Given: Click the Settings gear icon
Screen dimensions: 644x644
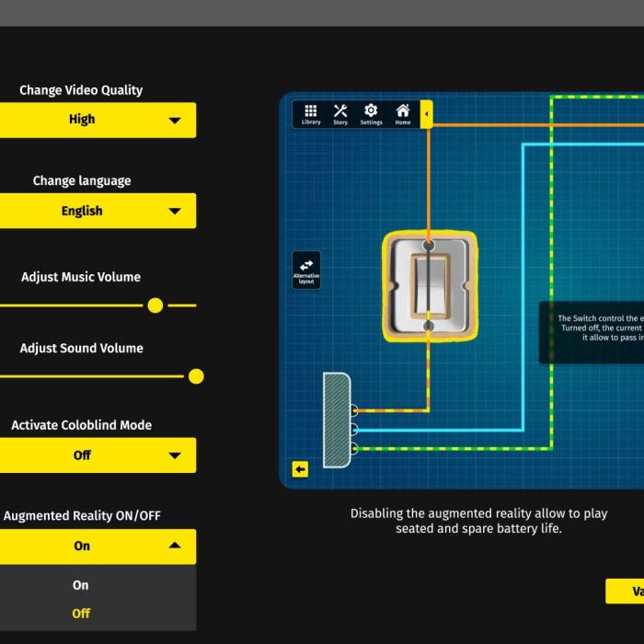Looking at the screenshot, I should point(371,114).
